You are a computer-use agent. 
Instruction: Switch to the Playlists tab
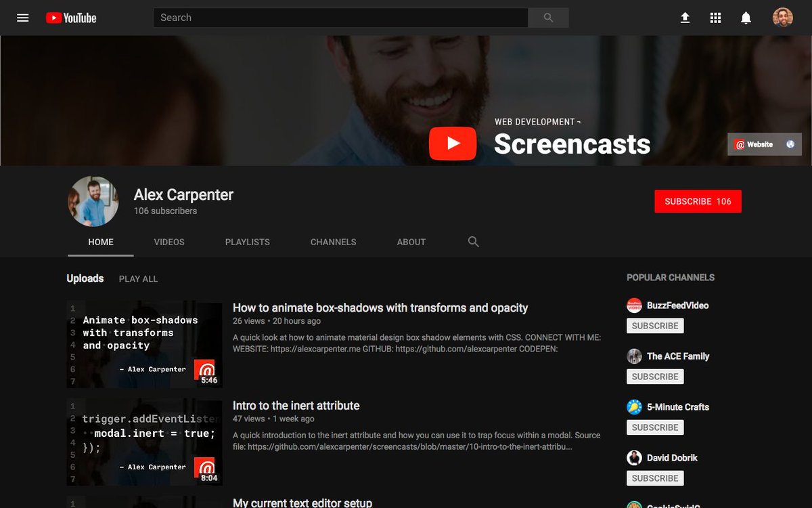[x=248, y=242]
